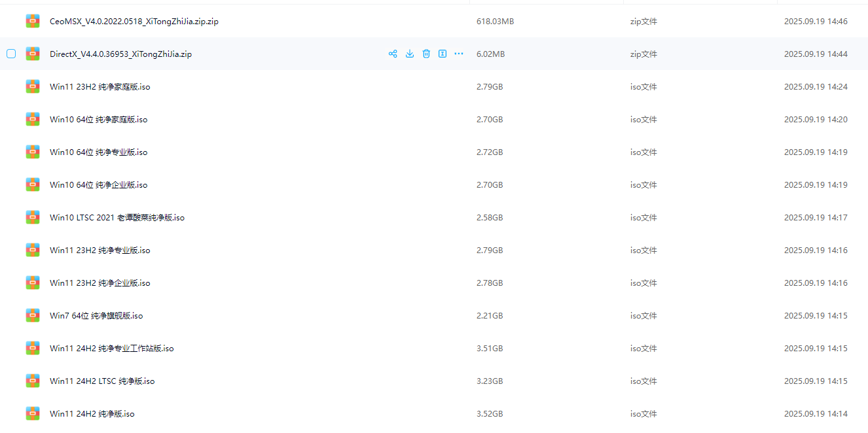
Task: Click the file icon of Win11 24H2 纯净专业工作站版.iso
Action: tap(33, 348)
